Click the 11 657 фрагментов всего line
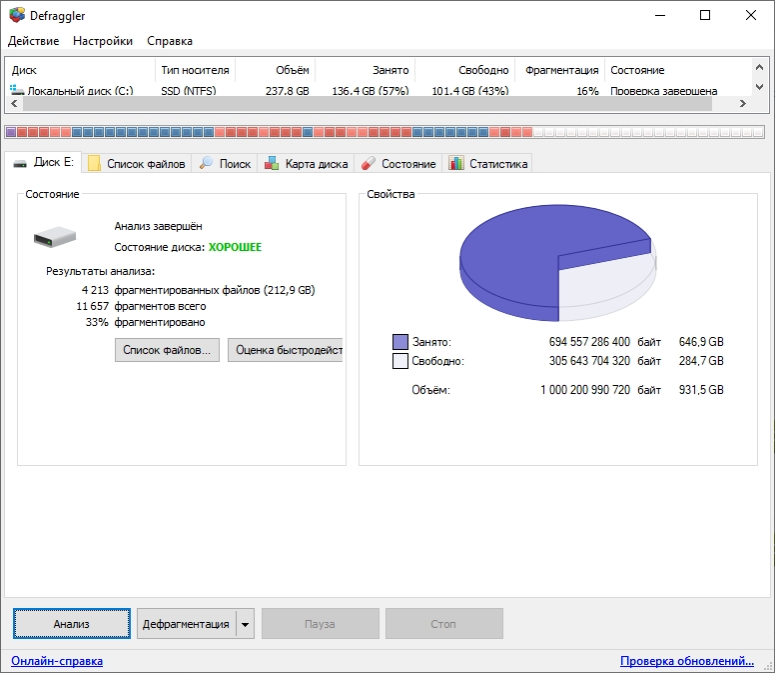 pyautogui.click(x=141, y=306)
